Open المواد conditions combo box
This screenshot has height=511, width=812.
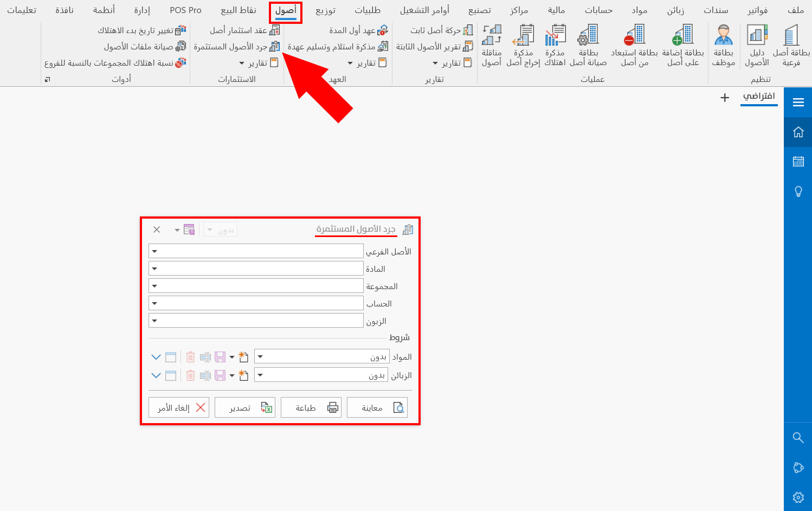[321, 356]
